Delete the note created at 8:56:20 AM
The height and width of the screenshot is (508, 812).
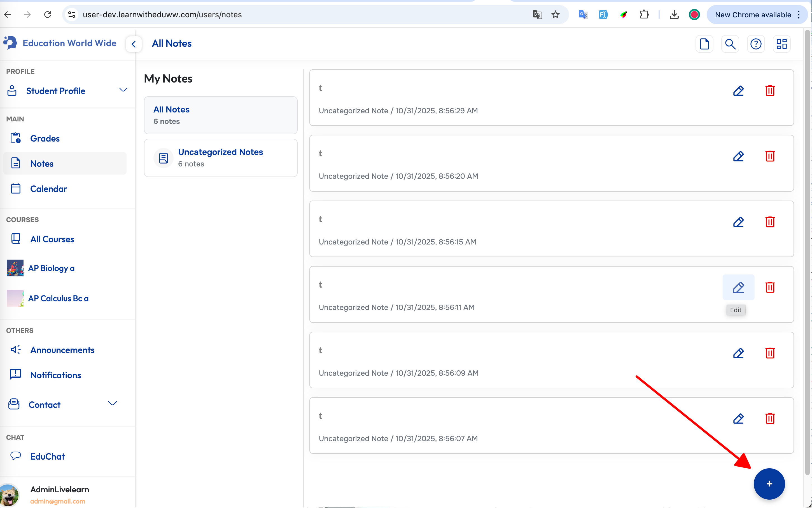click(770, 156)
